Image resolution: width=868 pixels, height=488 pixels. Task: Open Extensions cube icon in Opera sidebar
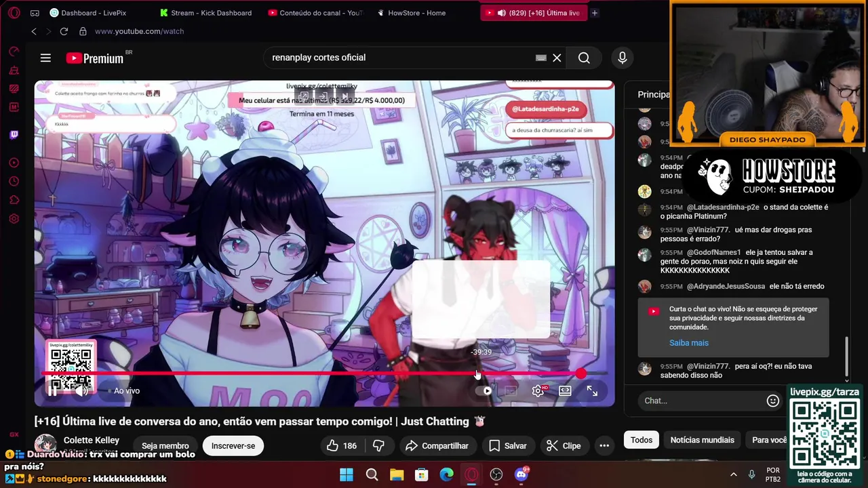(14, 200)
